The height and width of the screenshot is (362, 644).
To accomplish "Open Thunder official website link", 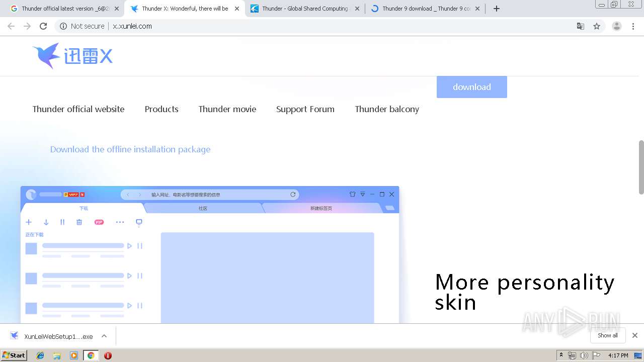I will 78,109.
